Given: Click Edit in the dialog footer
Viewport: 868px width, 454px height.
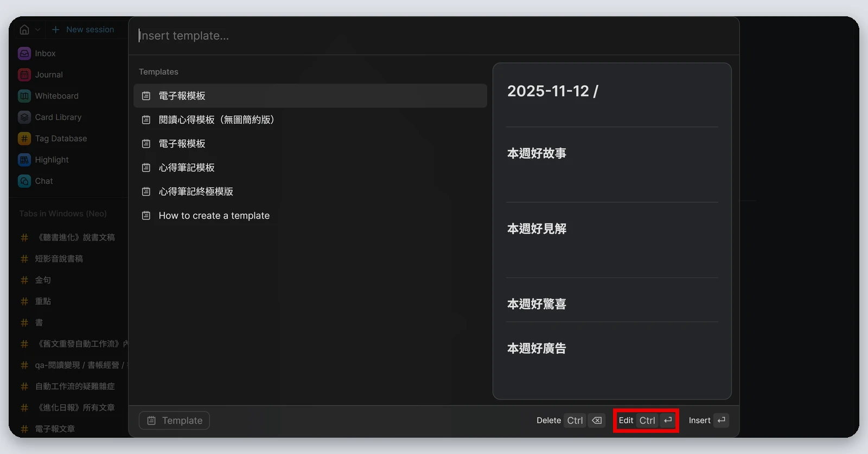Looking at the screenshot, I should pos(646,420).
